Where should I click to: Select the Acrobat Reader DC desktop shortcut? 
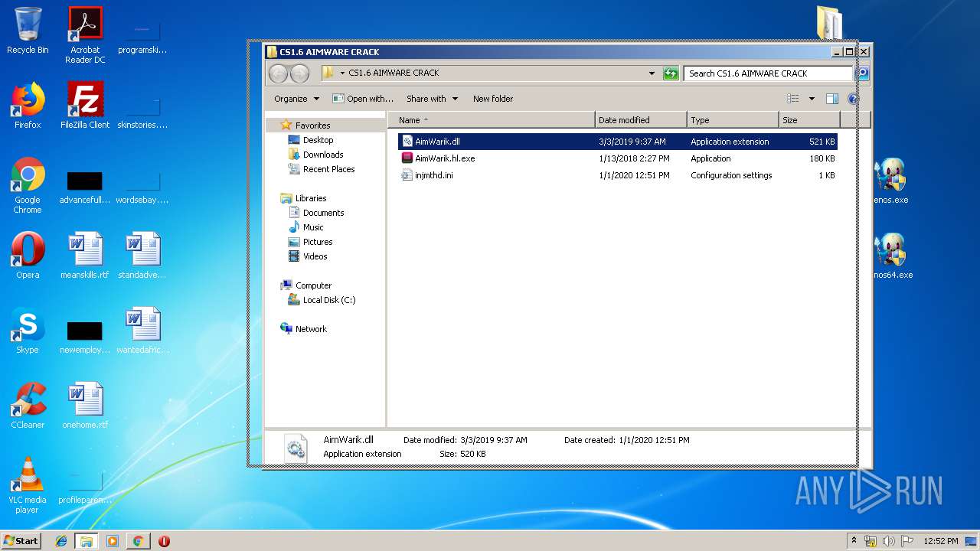85,35
